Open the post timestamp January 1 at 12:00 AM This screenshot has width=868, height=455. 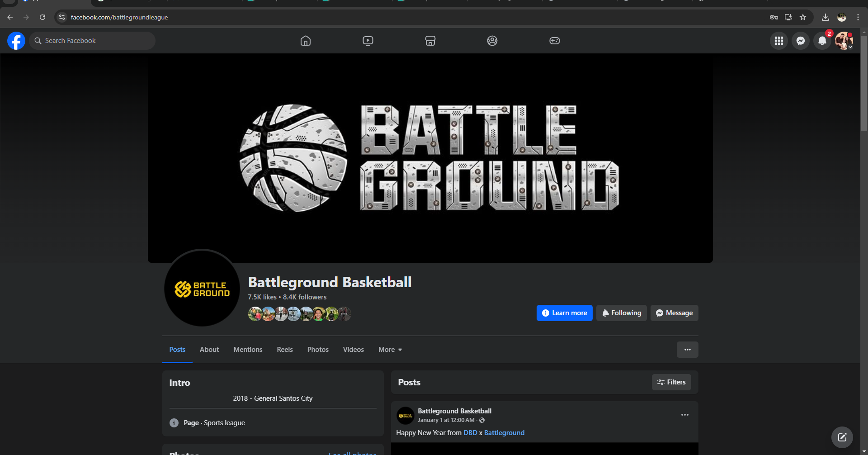[x=446, y=420]
